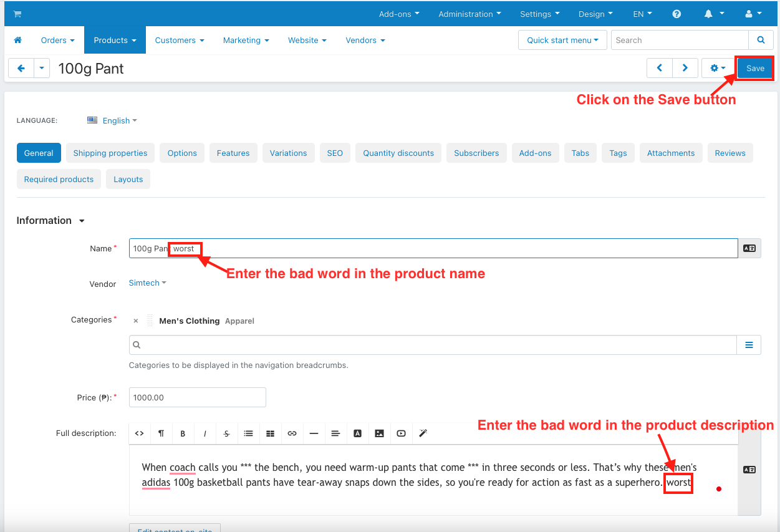Switch to the Required products tab

(59, 179)
